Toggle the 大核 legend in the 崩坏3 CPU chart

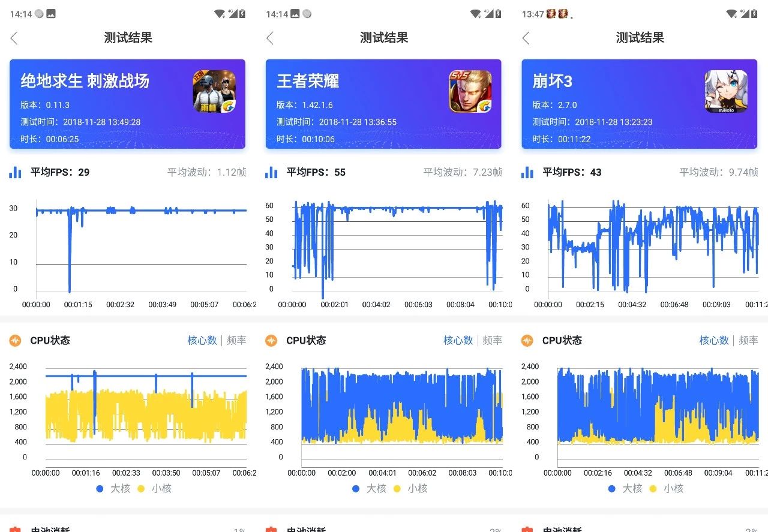tap(625, 489)
